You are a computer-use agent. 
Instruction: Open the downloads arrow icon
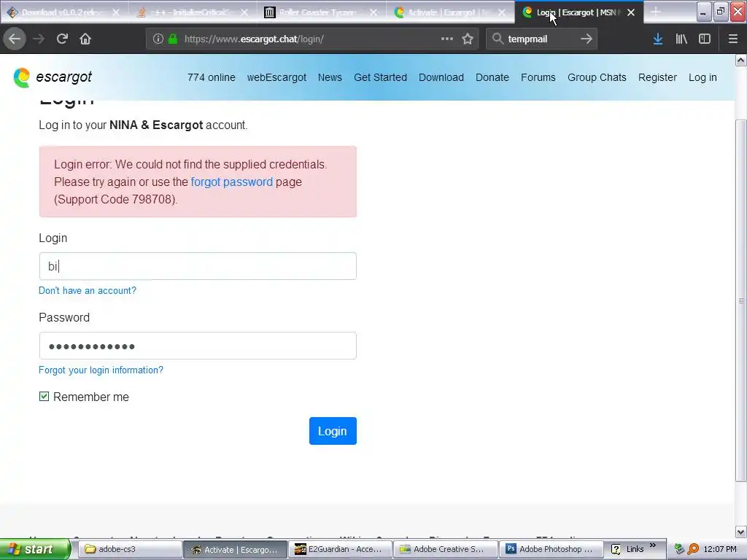pyautogui.click(x=658, y=39)
